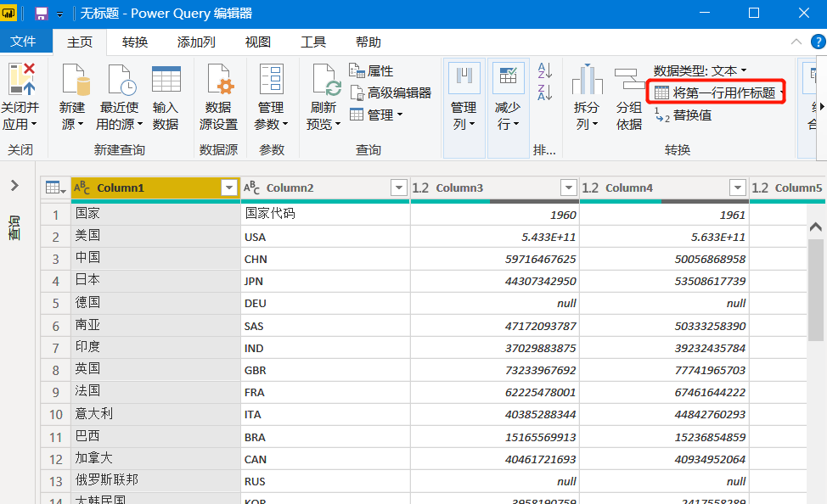The image size is (827, 504).
Task: Switch to the 转换 ribbon tab
Action: (x=134, y=42)
